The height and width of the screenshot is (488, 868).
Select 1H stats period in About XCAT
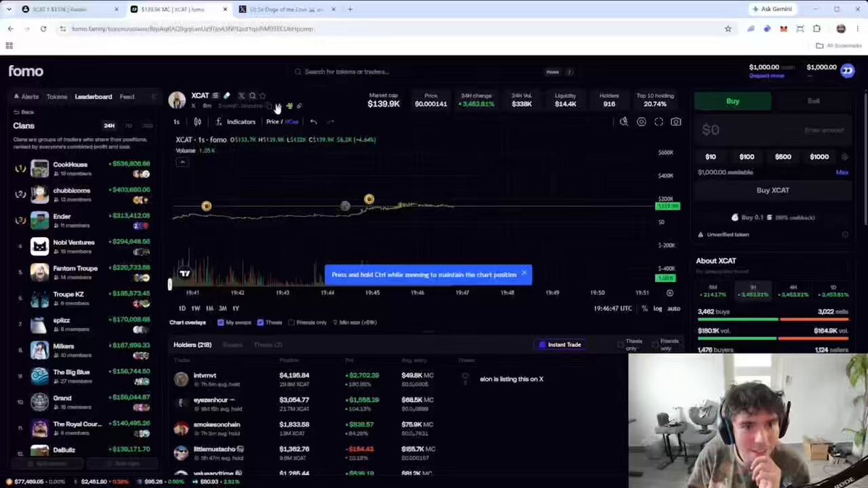coord(753,291)
